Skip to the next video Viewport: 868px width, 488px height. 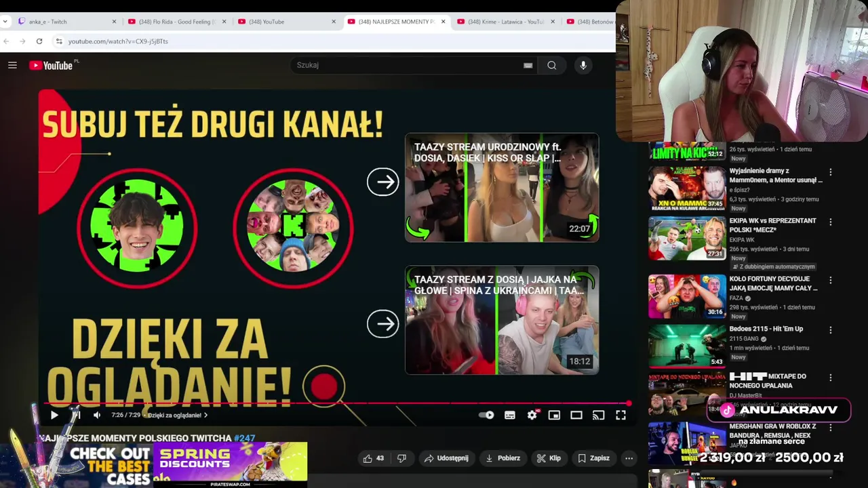pos(77,415)
